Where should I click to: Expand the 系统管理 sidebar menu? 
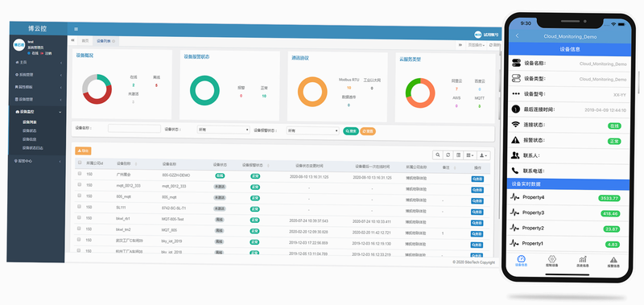(x=38, y=75)
